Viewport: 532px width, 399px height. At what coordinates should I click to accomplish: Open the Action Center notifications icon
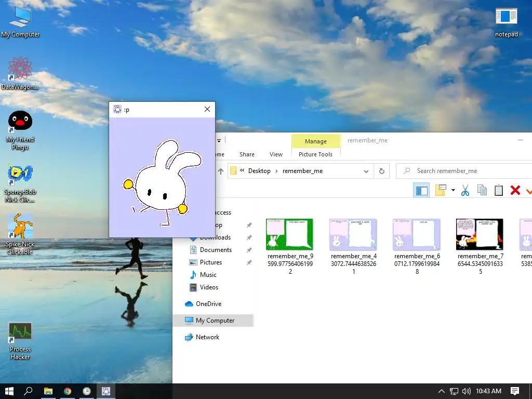pos(515,391)
